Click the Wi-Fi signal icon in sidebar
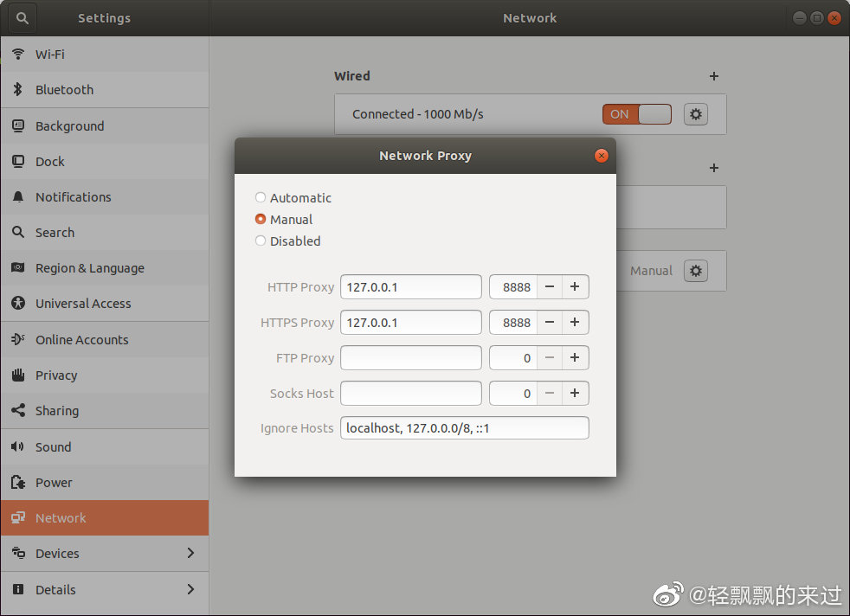 pos(18,54)
